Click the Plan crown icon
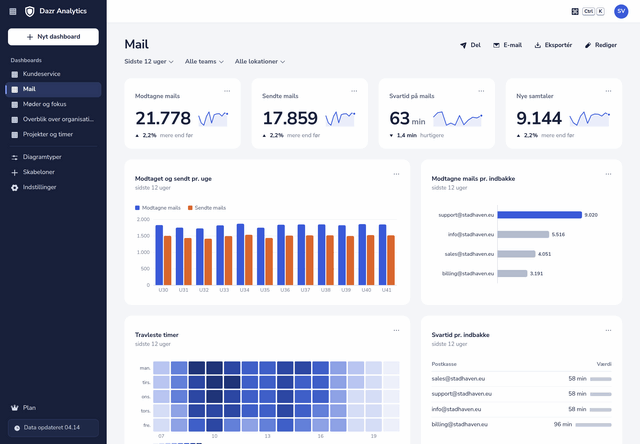This screenshot has width=640, height=444. point(15,408)
